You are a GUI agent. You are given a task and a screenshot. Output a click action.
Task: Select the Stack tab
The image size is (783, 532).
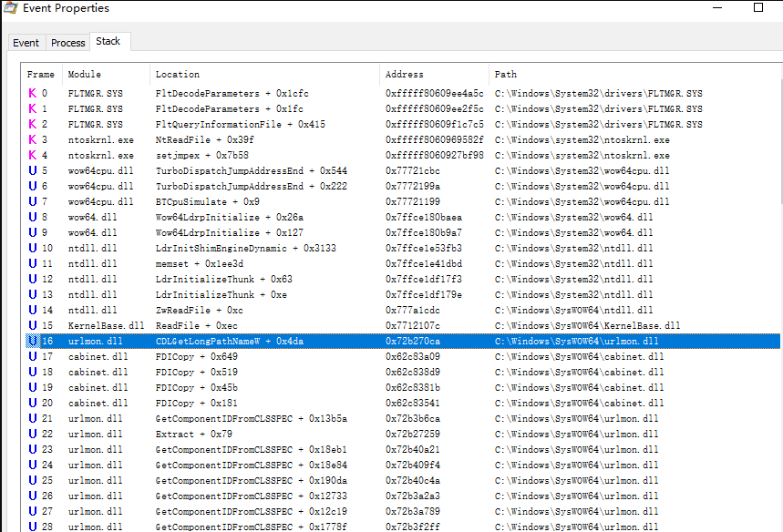point(108,41)
